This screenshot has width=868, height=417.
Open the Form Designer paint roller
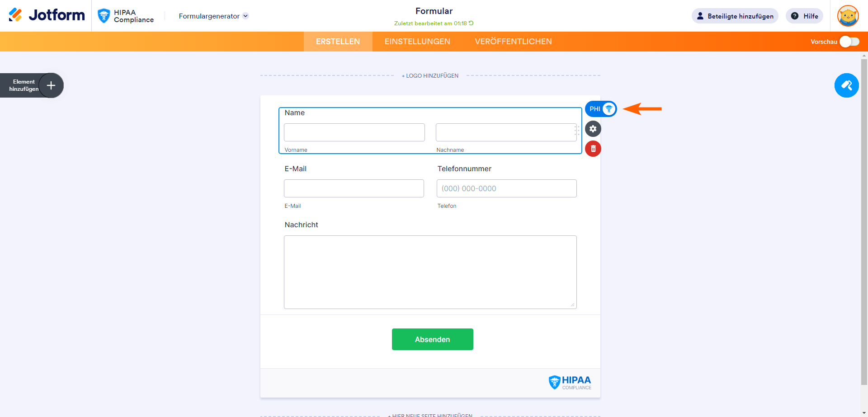pos(846,85)
